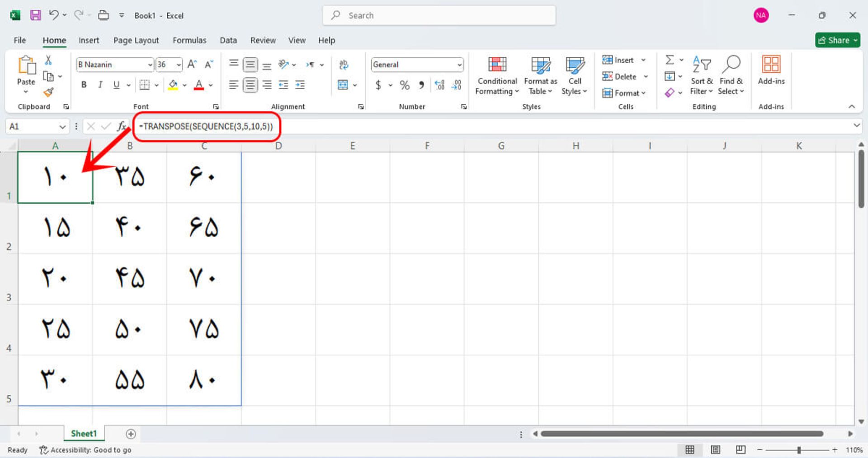Click the Insert Function fx icon
Viewport: 868px width, 458px height.
(x=121, y=126)
